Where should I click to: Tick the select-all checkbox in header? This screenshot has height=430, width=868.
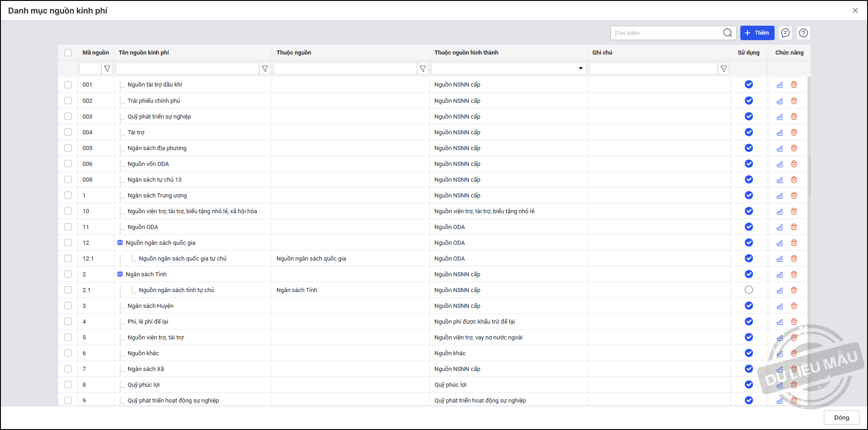pos(68,53)
